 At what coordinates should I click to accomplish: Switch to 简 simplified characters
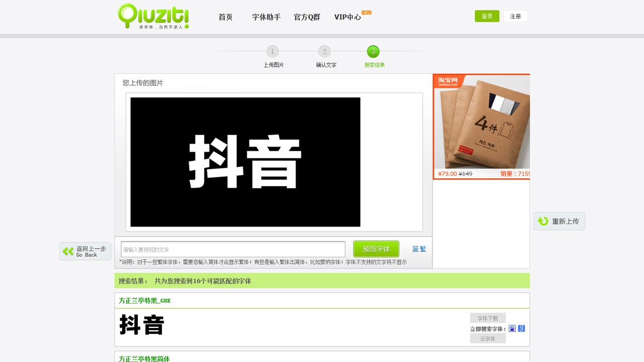(x=415, y=249)
